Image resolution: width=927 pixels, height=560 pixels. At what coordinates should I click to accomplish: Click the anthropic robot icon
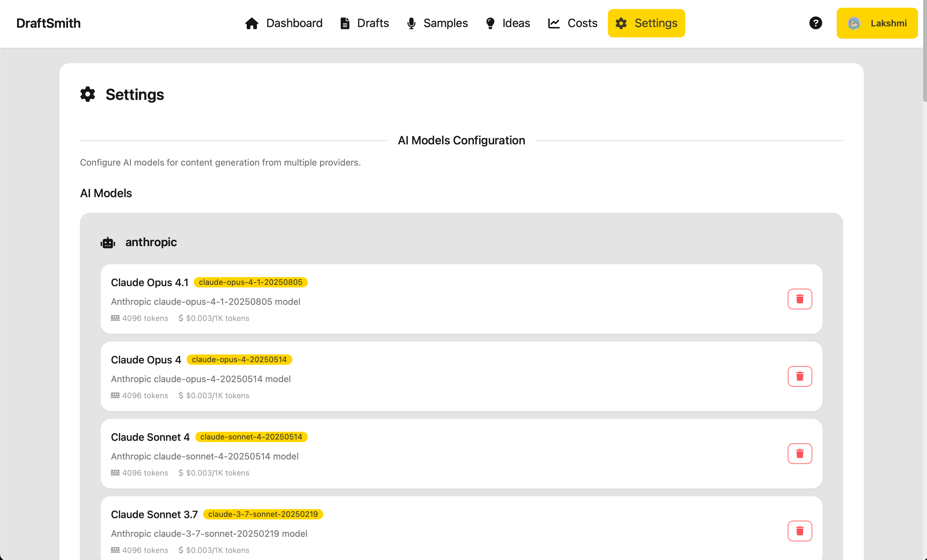pyautogui.click(x=108, y=243)
